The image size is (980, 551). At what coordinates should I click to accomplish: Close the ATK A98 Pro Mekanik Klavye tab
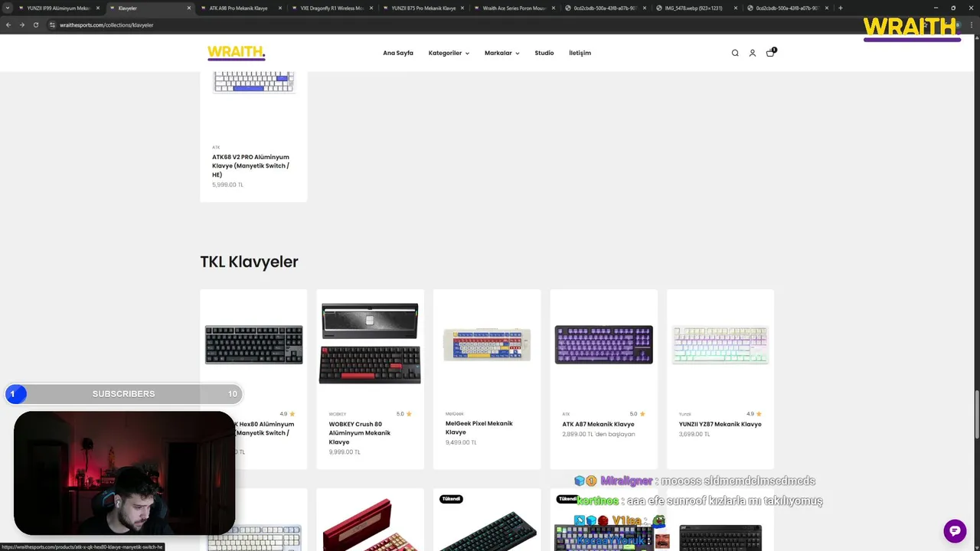(x=280, y=8)
